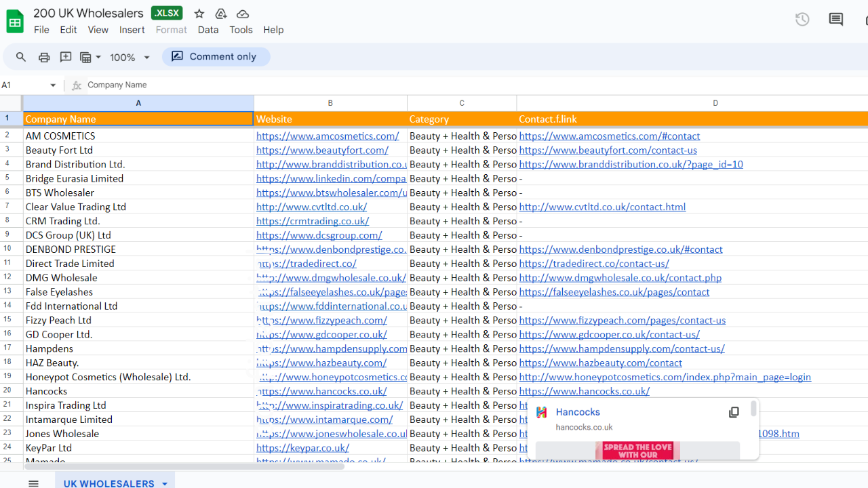Select column D header
Image resolution: width=868 pixels, height=488 pixels.
tap(692, 103)
